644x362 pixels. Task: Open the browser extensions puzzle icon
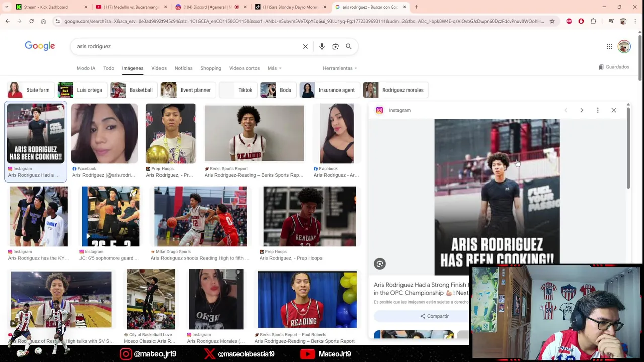pos(593,21)
